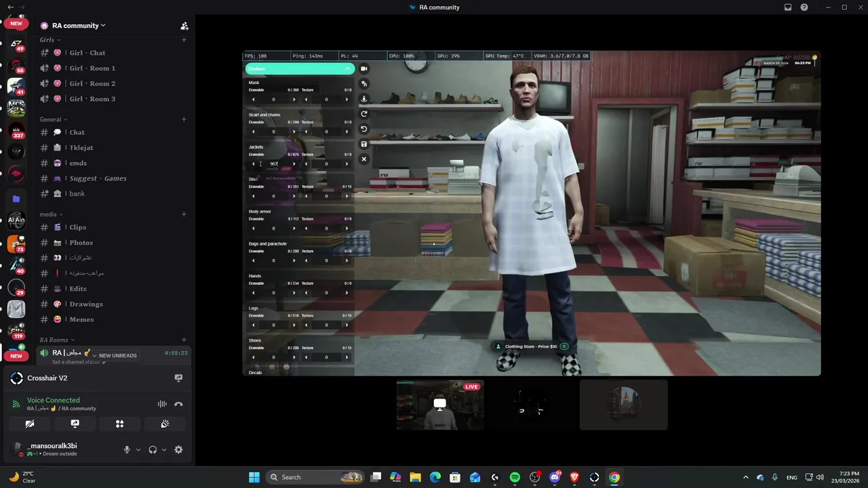Increase Mask drawable with right arrow

294,100
